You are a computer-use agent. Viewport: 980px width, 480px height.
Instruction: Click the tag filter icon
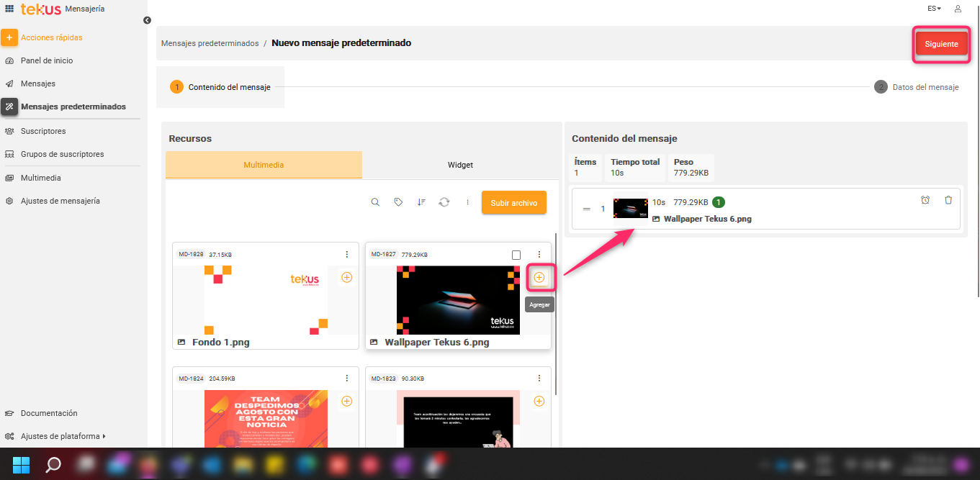pos(398,203)
